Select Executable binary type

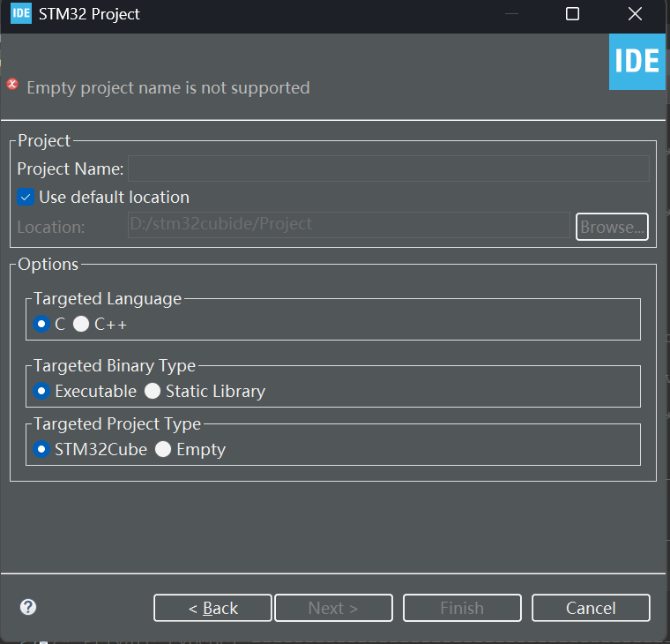click(x=41, y=391)
